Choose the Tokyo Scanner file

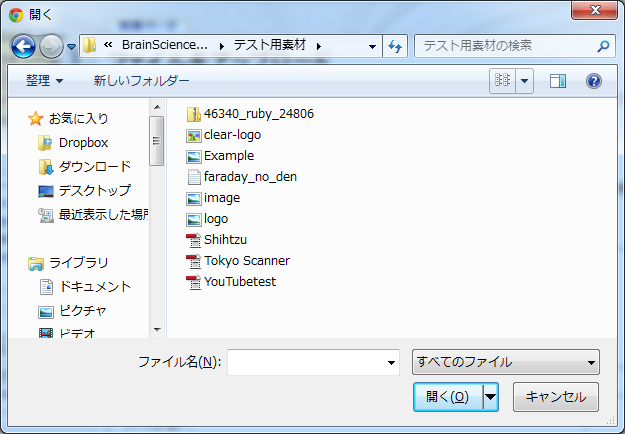[246, 261]
